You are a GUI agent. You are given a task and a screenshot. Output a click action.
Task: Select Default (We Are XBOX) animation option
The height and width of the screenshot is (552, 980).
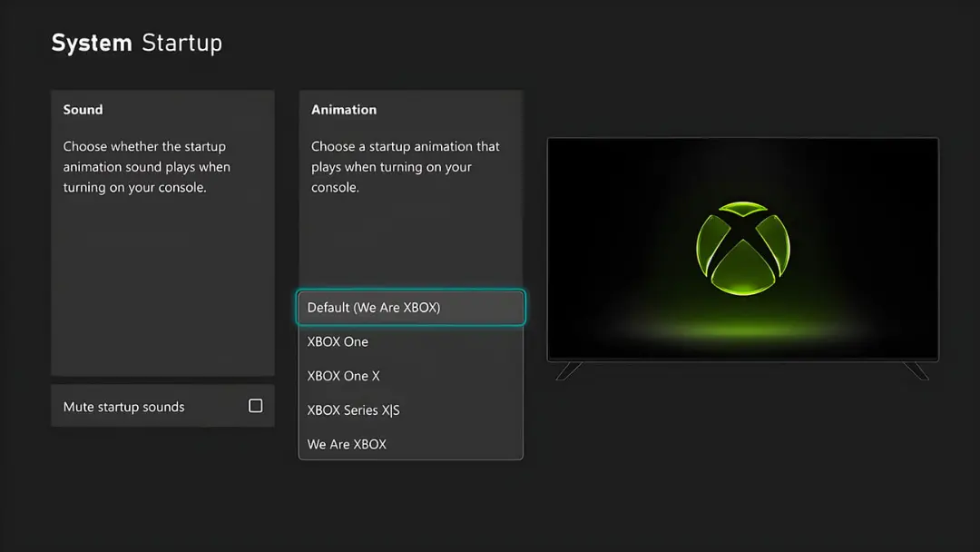point(411,308)
